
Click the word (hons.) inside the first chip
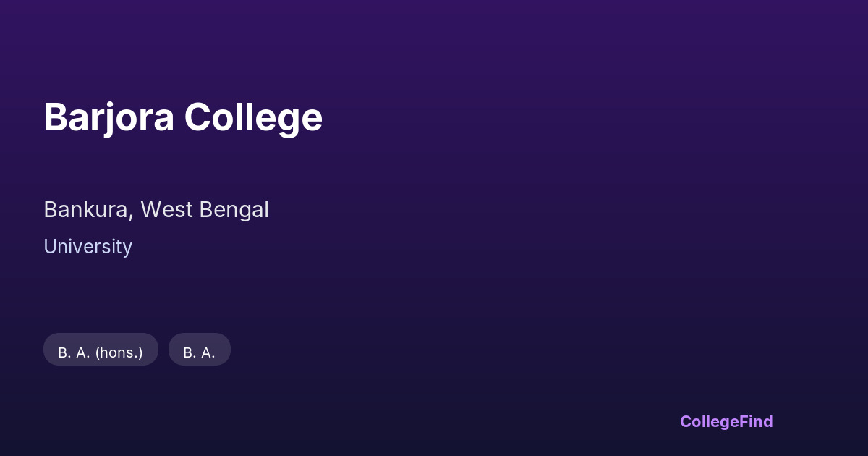[119, 352]
